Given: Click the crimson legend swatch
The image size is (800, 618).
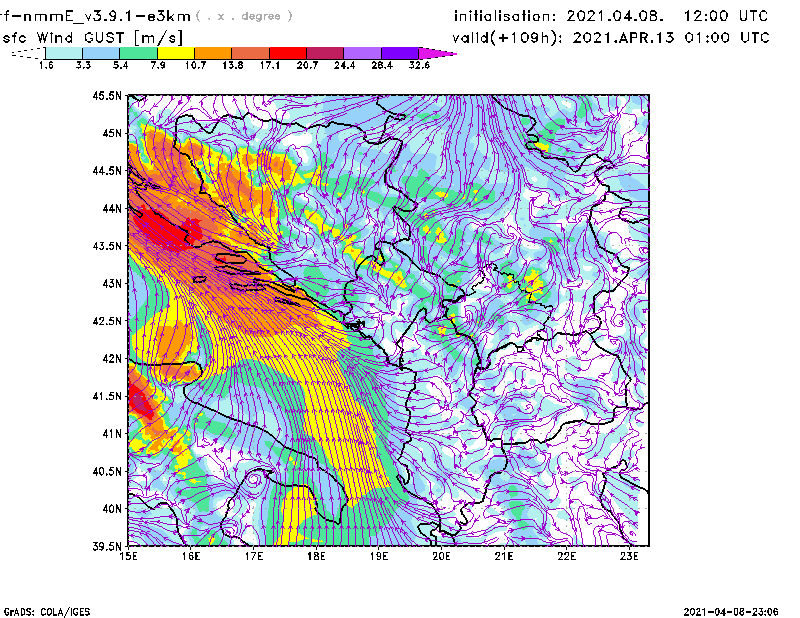Looking at the screenshot, I should coord(325,53).
